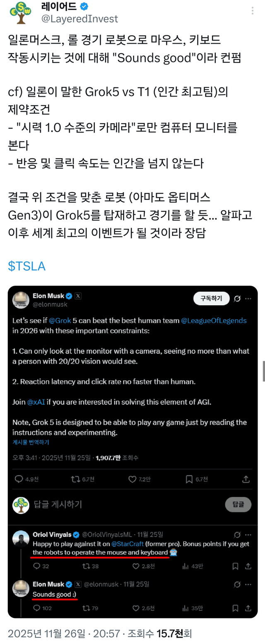Share Elon Musk's main Grok 5 post

point(246,479)
